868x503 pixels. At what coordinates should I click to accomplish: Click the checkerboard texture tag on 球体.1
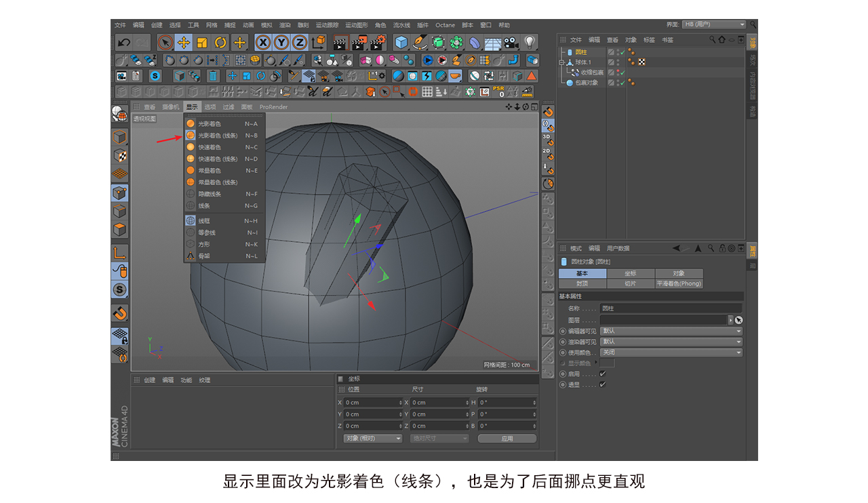[x=641, y=62]
